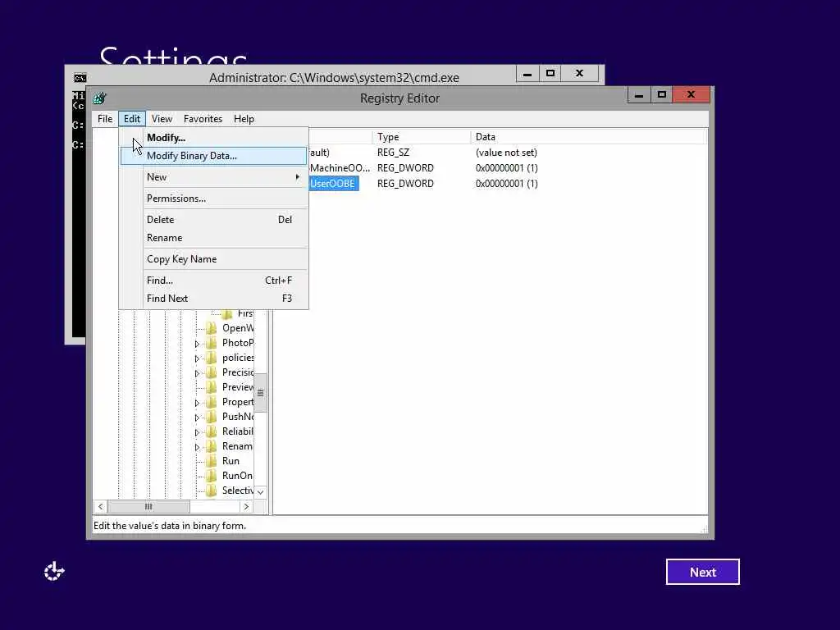Viewport: 840px width, 630px height.
Task: Click MachineOO row's 0x00000001 (1) data
Action: (507, 168)
